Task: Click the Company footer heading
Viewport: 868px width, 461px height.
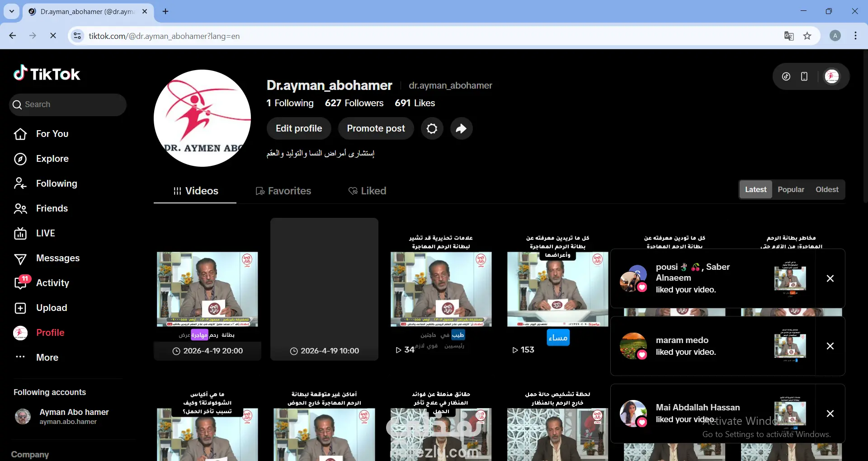Action: [x=30, y=454]
